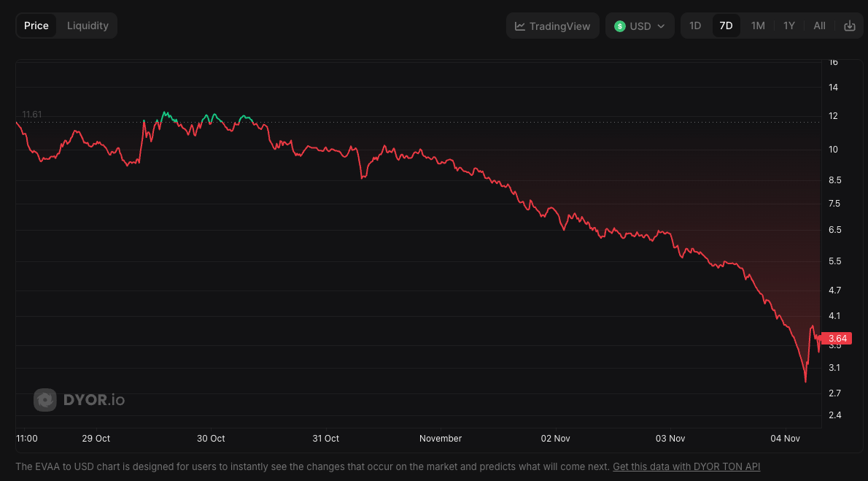Click the TradingView line-chart icon
The image size is (868, 481).
520,26
